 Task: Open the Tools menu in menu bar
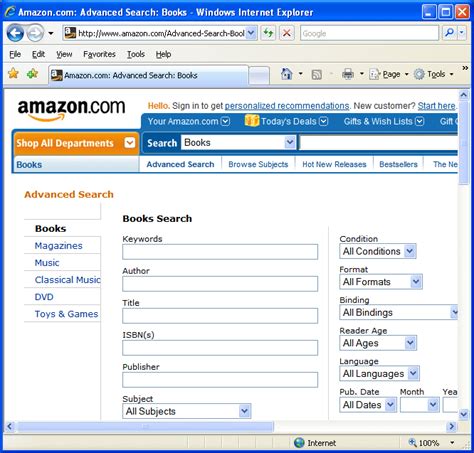point(136,54)
